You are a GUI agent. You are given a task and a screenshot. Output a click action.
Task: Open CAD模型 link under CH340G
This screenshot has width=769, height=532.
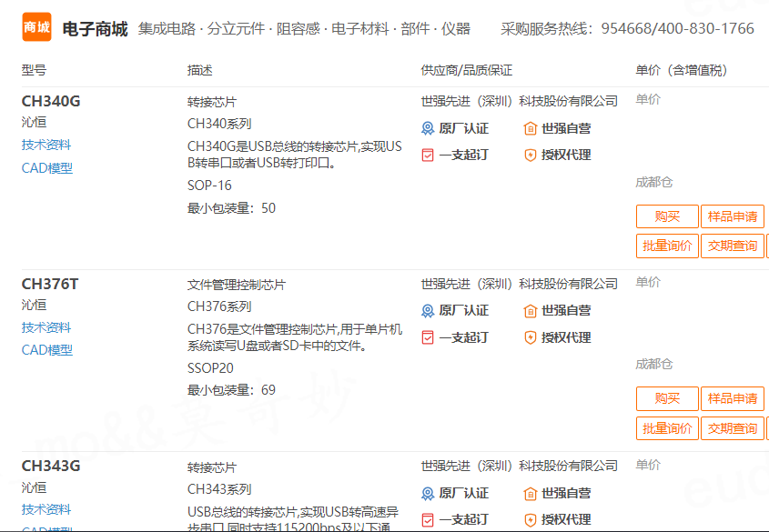click(x=47, y=168)
